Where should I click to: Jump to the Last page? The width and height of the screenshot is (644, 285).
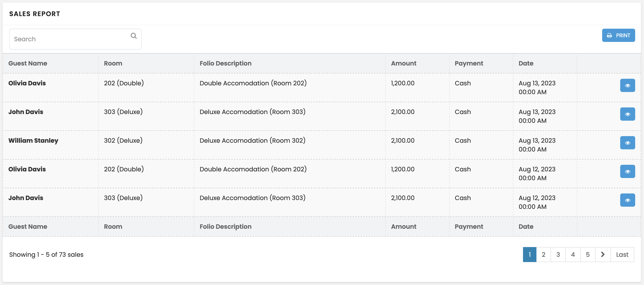(x=622, y=255)
